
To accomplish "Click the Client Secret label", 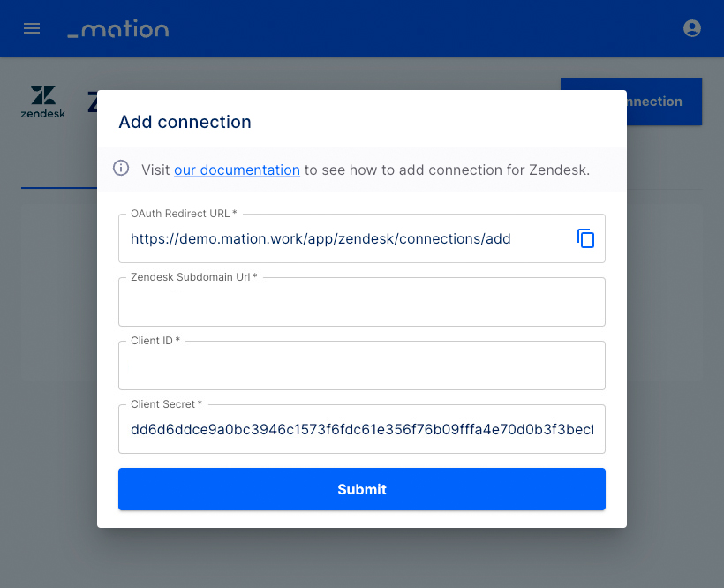I will pyautogui.click(x=166, y=404).
